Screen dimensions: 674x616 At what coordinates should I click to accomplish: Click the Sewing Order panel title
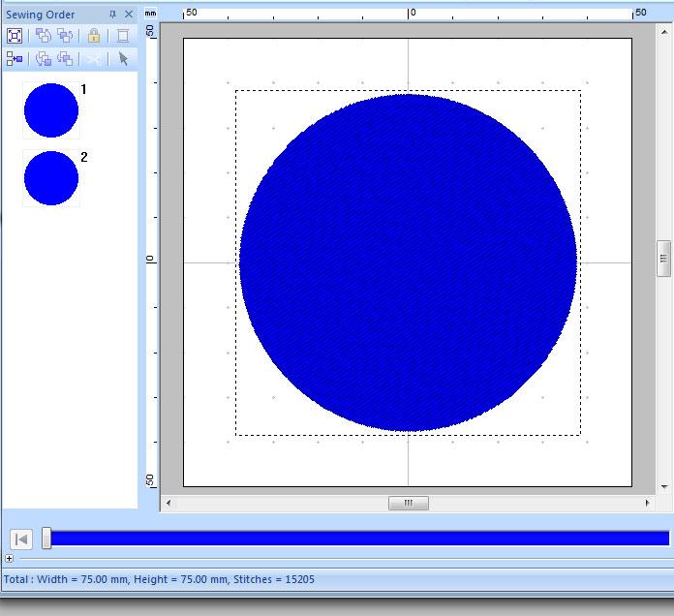point(40,15)
